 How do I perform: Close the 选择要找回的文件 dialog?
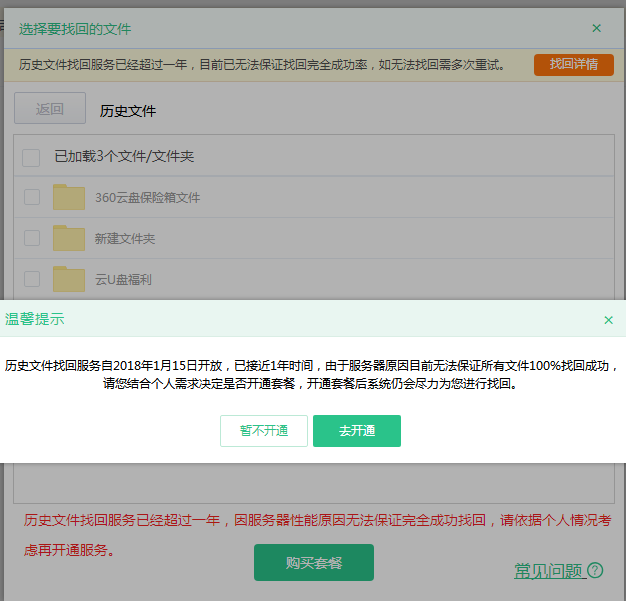click(597, 28)
